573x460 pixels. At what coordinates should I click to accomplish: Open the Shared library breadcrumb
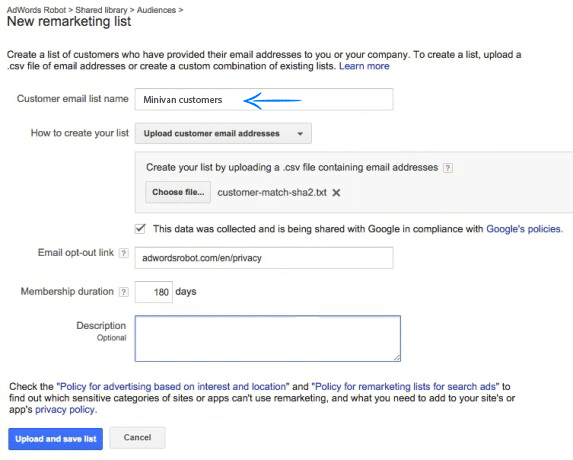pyautogui.click(x=101, y=10)
